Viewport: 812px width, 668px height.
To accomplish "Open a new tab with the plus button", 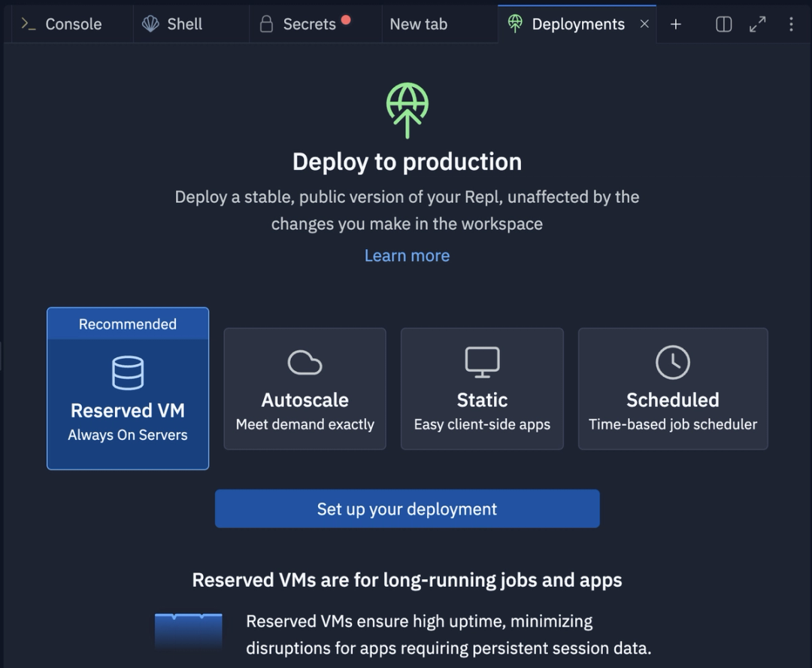I will [x=676, y=23].
